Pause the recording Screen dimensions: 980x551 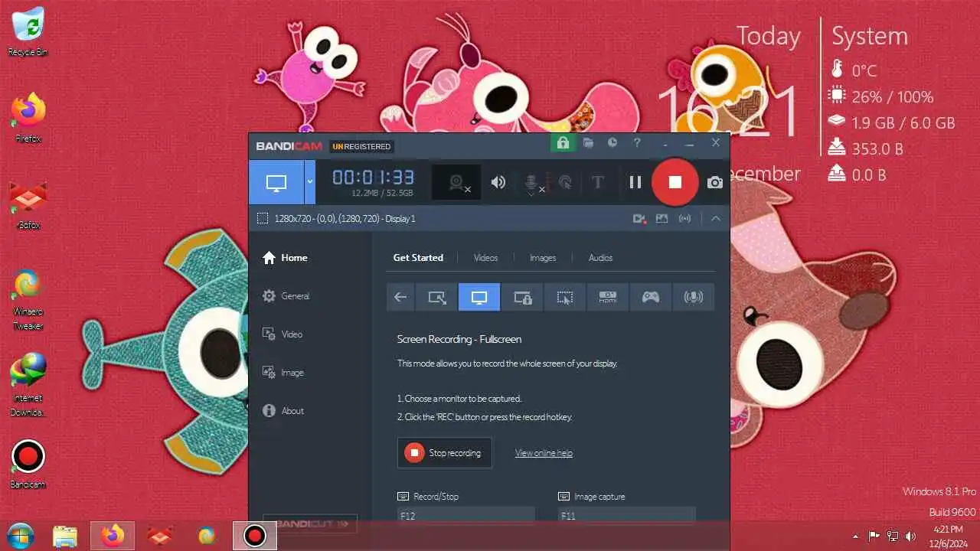point(635,182)
